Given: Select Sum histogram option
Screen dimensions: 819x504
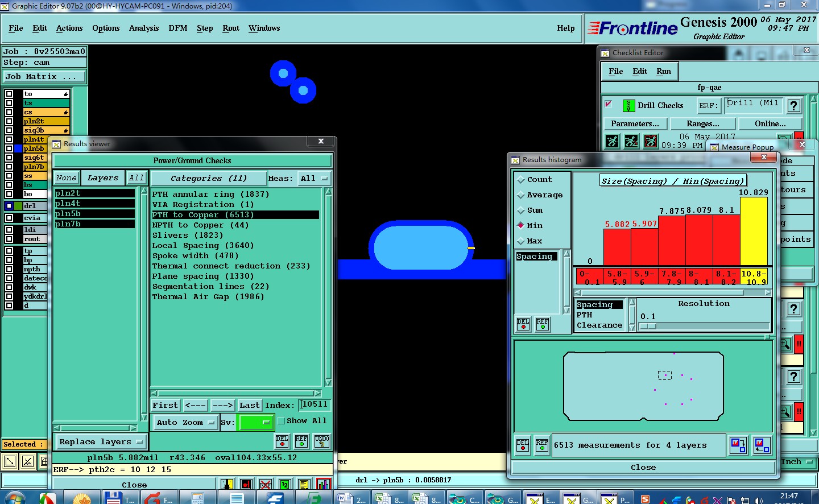Looking at the screenshot, I should coord(530,210).
